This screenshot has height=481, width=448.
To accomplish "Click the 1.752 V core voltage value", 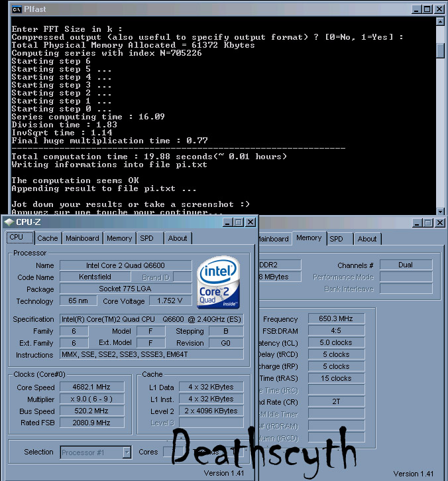I will point(170,301).
